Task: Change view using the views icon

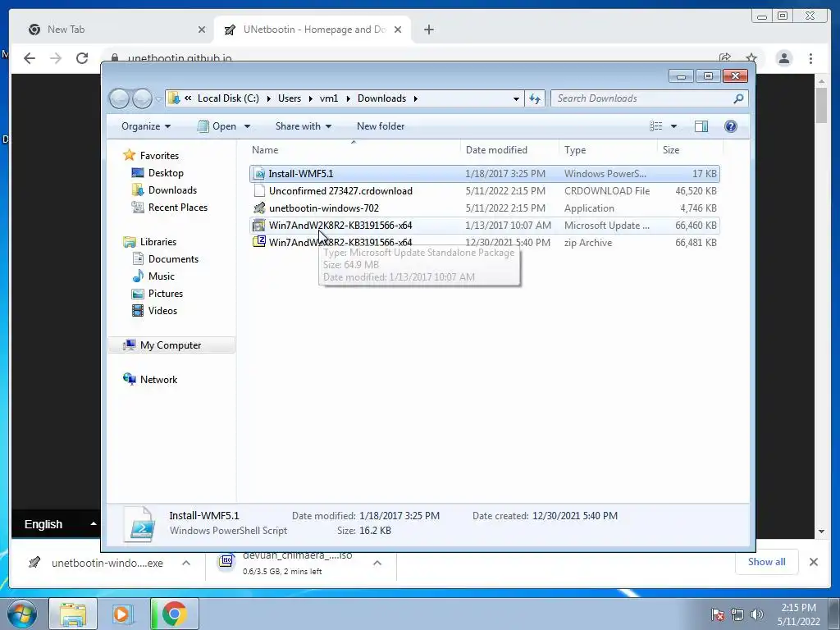Action: click(x=655, y=126)
